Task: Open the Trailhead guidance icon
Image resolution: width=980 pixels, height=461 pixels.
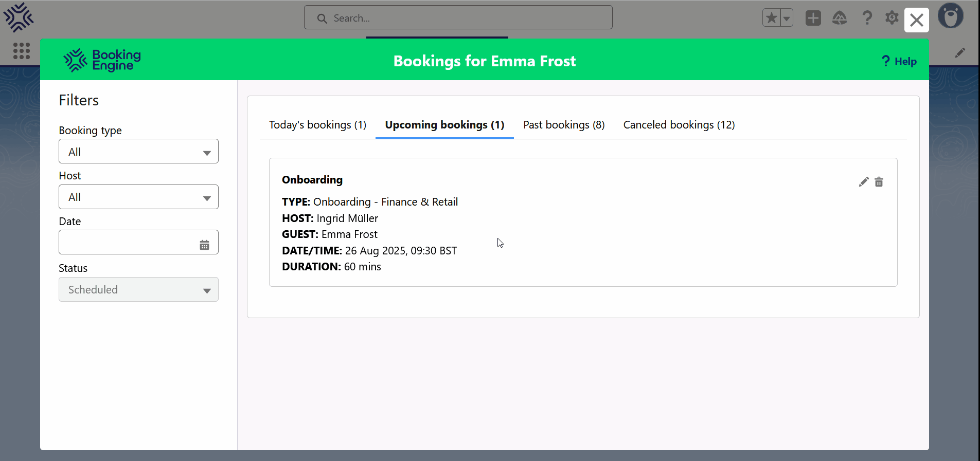Action: pyautogui.click(x=840, y=18)
